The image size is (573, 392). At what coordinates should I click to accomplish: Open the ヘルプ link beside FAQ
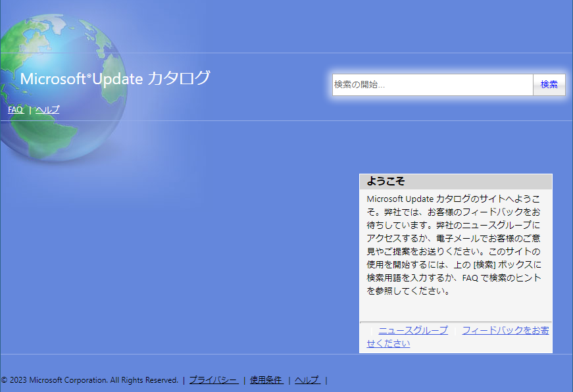[47, 110]
